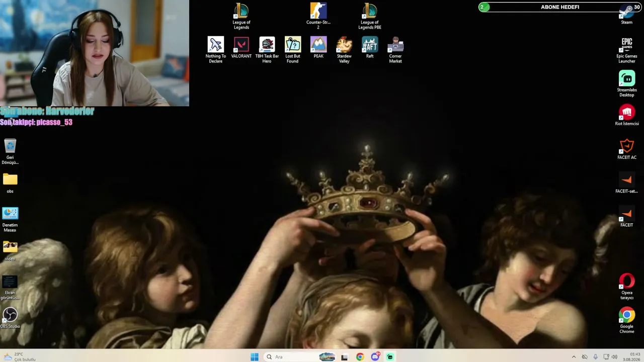Focus the taskbar Ara search box

pyautogui.click(x=300, y=357)
